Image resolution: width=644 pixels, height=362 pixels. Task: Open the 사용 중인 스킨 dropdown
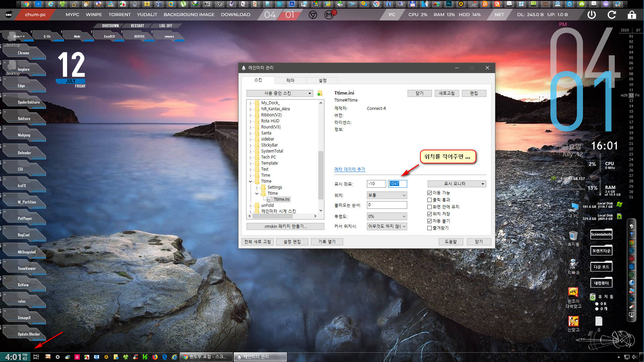[280, 93]
